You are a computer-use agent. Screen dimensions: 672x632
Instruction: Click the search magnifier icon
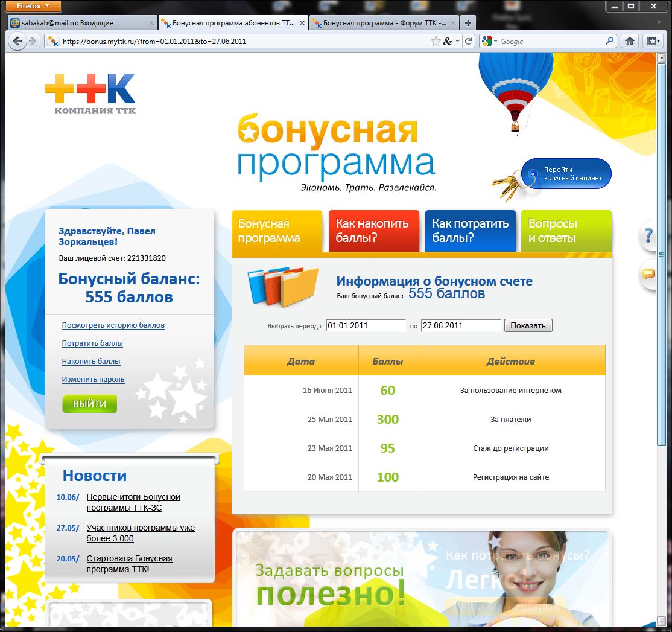[x=609, y=41]
